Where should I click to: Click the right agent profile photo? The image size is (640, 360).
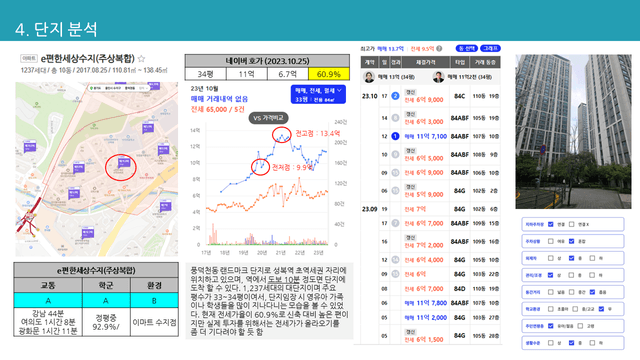(x=438, y=77)
